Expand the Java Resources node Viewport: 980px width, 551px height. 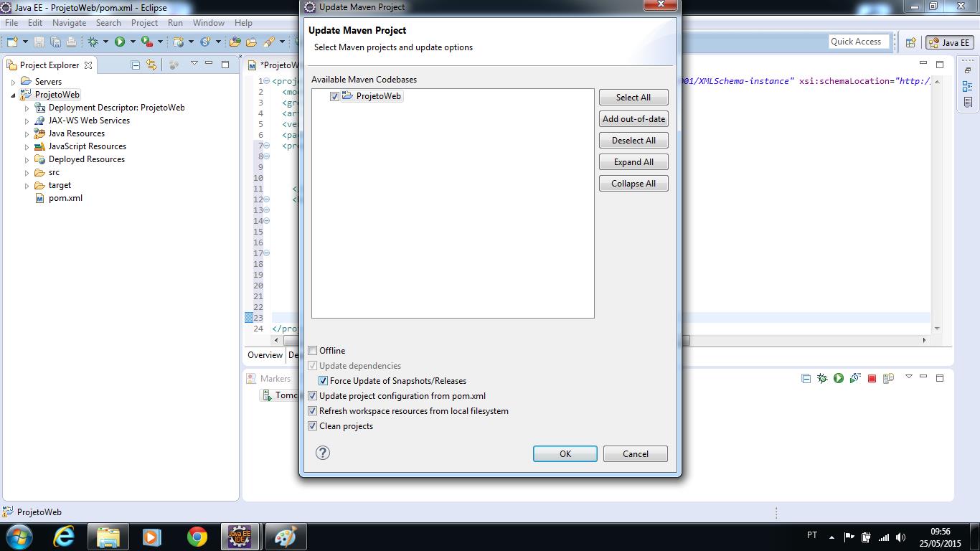27,133
